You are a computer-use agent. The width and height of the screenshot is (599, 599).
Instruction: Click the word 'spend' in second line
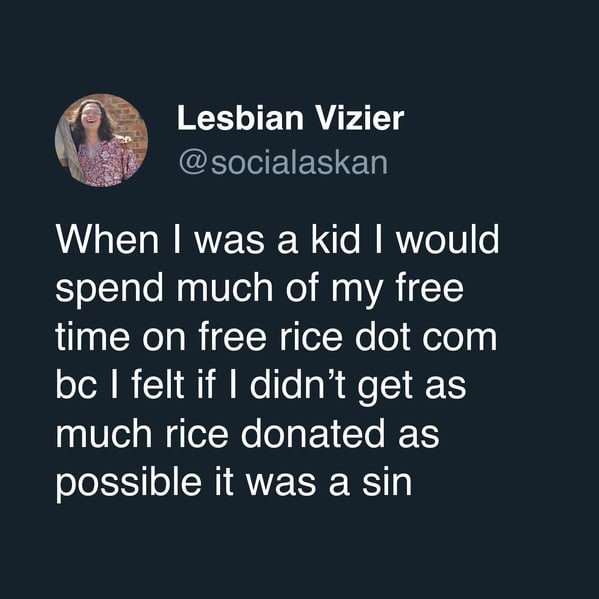(109, 289)
